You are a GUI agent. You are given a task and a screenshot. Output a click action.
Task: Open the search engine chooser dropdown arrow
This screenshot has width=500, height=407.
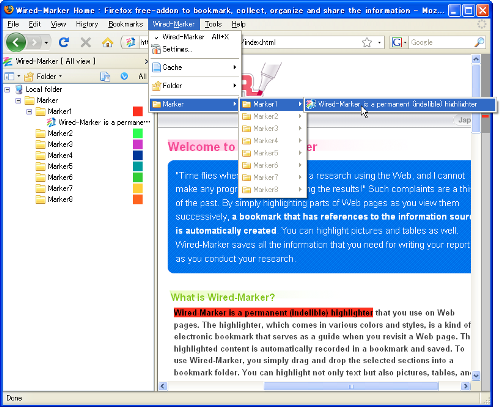click(405, 42)
